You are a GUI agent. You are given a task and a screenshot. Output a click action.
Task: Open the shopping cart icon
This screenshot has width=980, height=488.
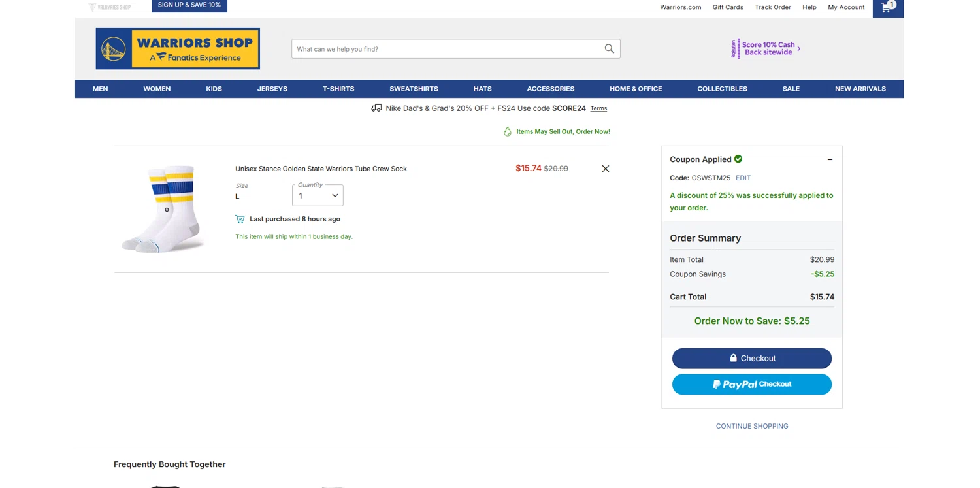pyautogui.click(x=887, y=8)
